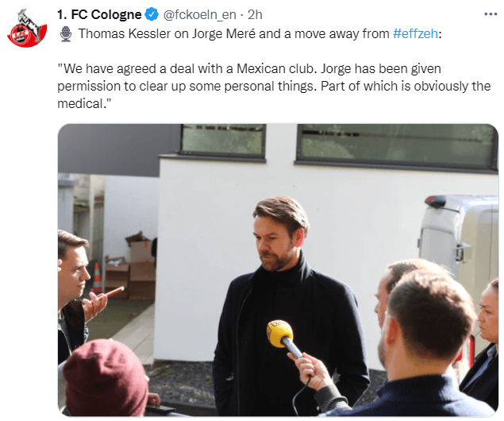
Task: Open the 1. FC Cologne display name
Action: (99, 15)
